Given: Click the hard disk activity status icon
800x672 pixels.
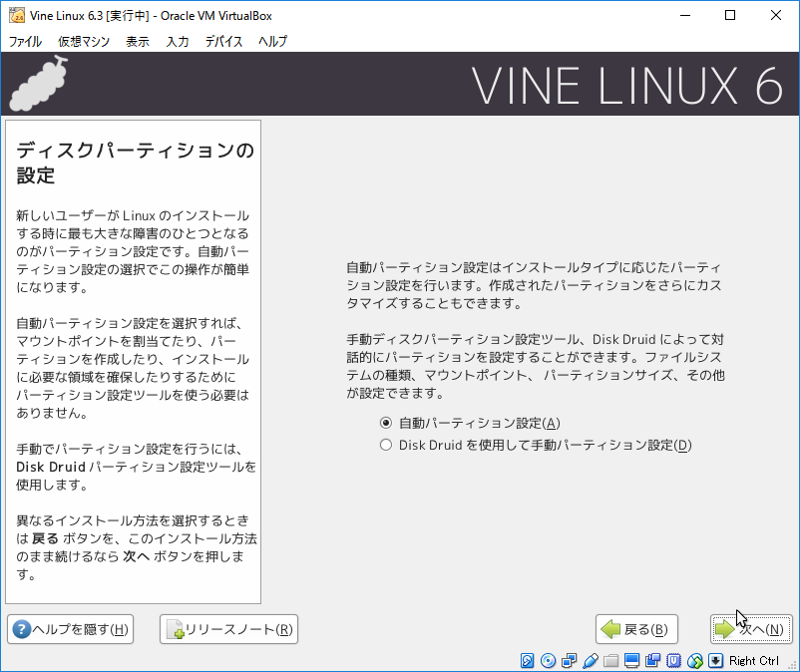Looking at the screenshot, I should (528, 661).
